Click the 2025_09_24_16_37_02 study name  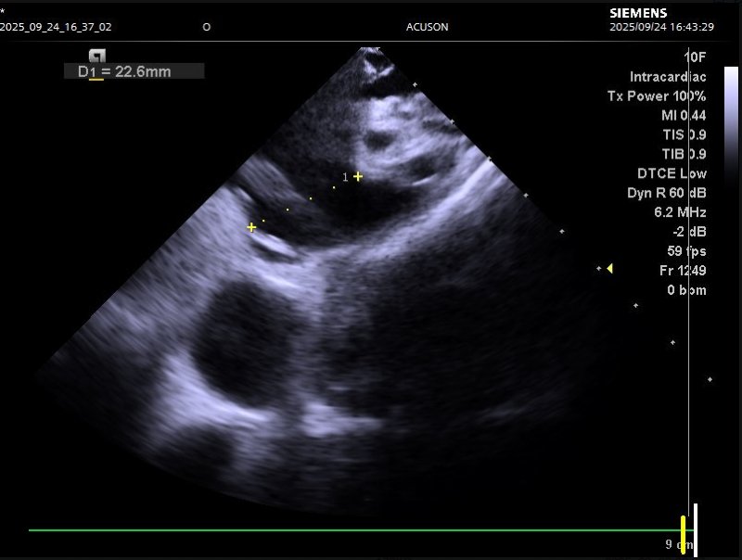click(x=56, y=27)
